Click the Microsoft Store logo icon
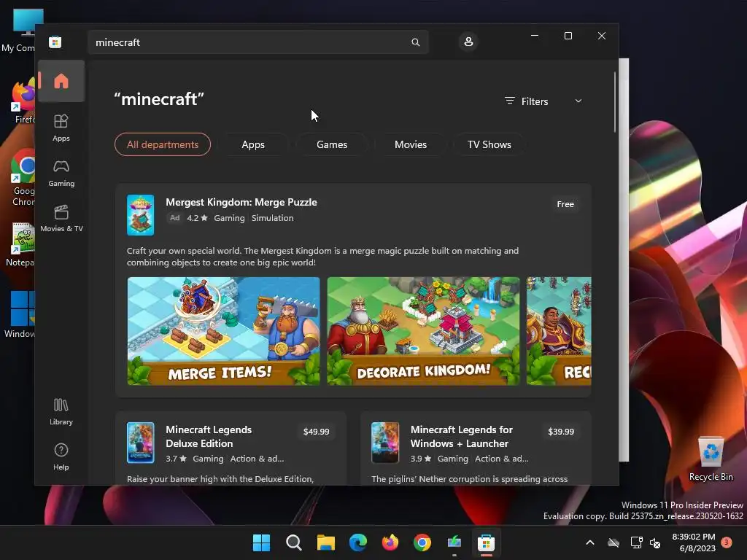This screenshot has width=747, height=560. click(55, 42)
